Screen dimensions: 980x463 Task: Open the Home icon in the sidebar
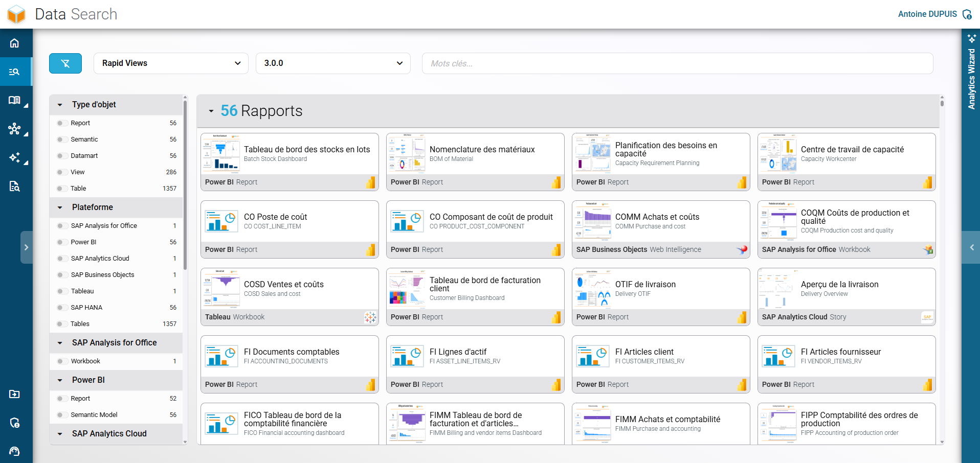point(14,43)
